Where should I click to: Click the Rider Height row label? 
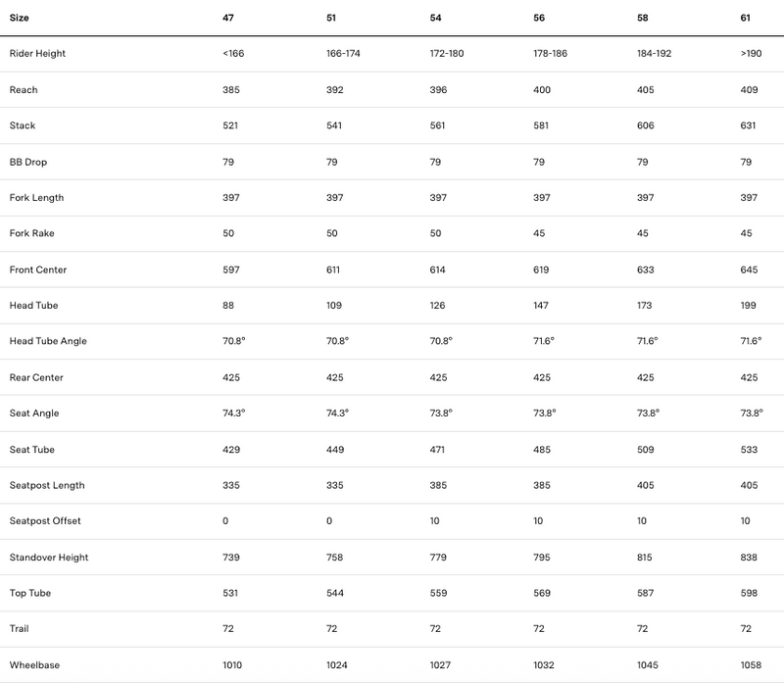click(37, 54)
